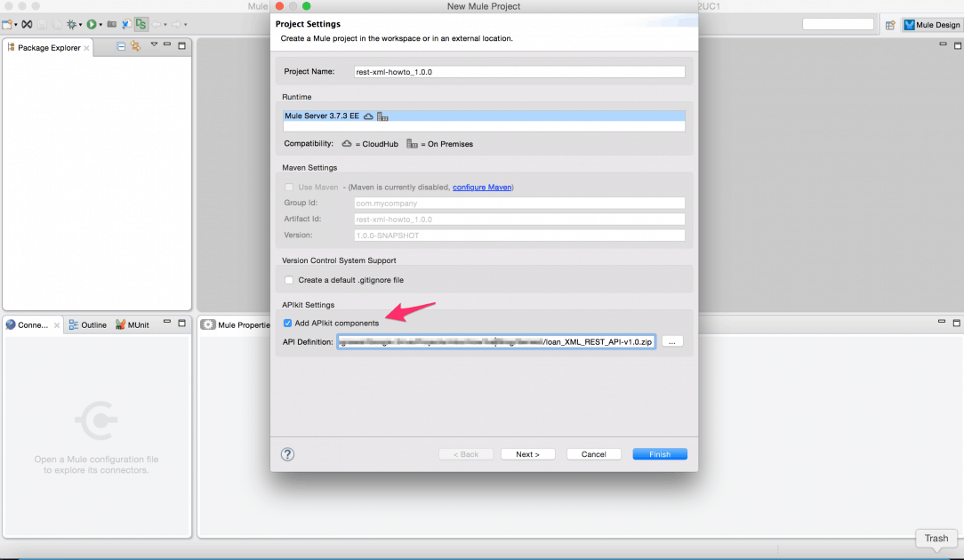Click browse button next to API Definition
Screen dimensions: 964x560
pyautogui.click(x=672, y=342)
